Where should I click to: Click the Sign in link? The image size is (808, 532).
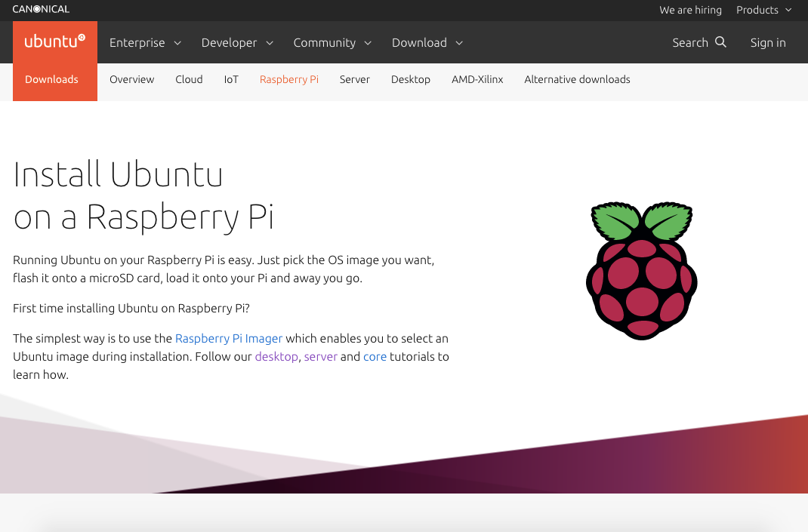point(768,43)
